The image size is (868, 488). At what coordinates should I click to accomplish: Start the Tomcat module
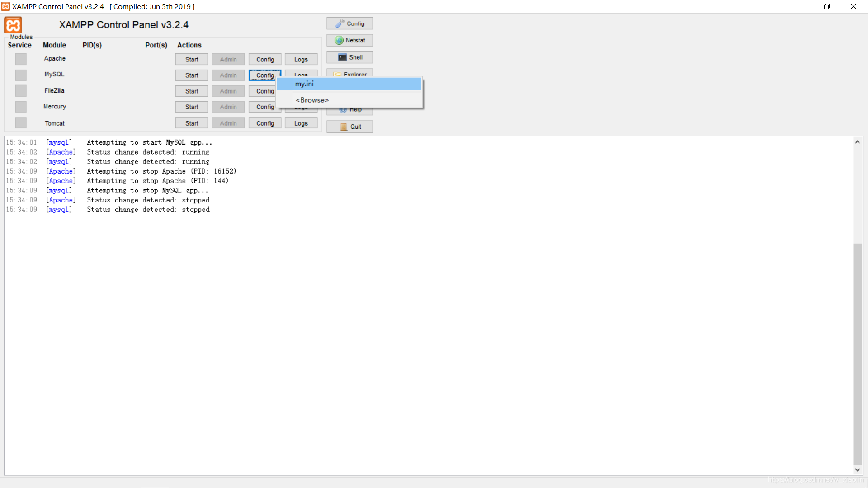pos(192,123)
